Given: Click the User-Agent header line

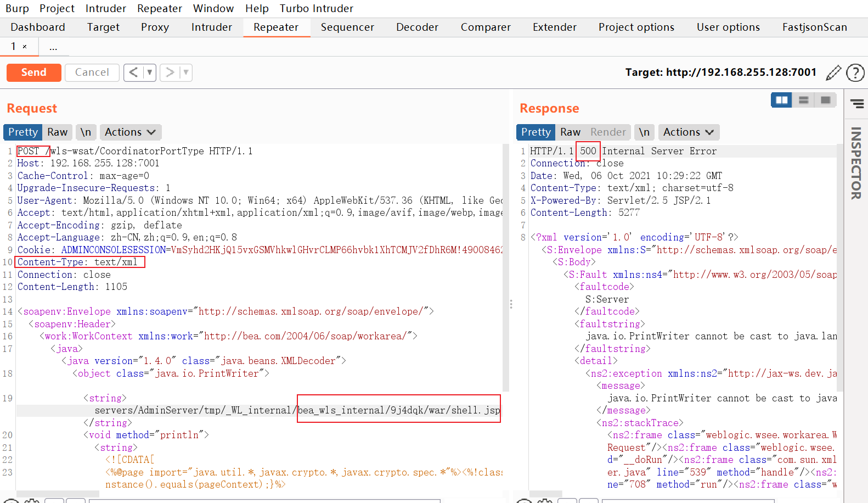Looking at the screenshot, I should click(x=260, y=200).
